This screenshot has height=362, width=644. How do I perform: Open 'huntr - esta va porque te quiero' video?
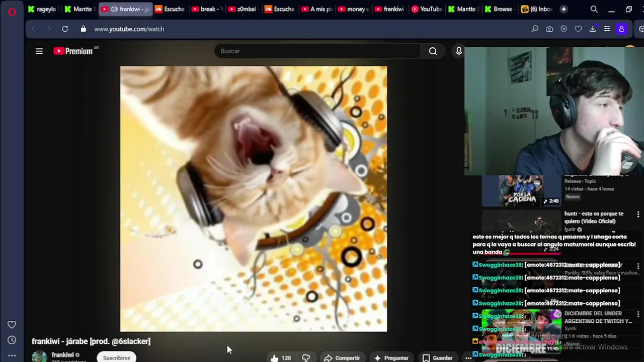594,217
